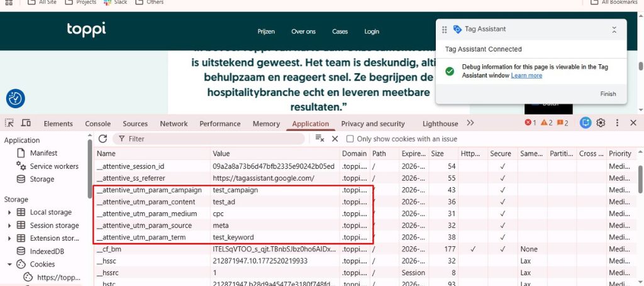Click Finish in Tag Assistant popup

click(x=608, y=94)
